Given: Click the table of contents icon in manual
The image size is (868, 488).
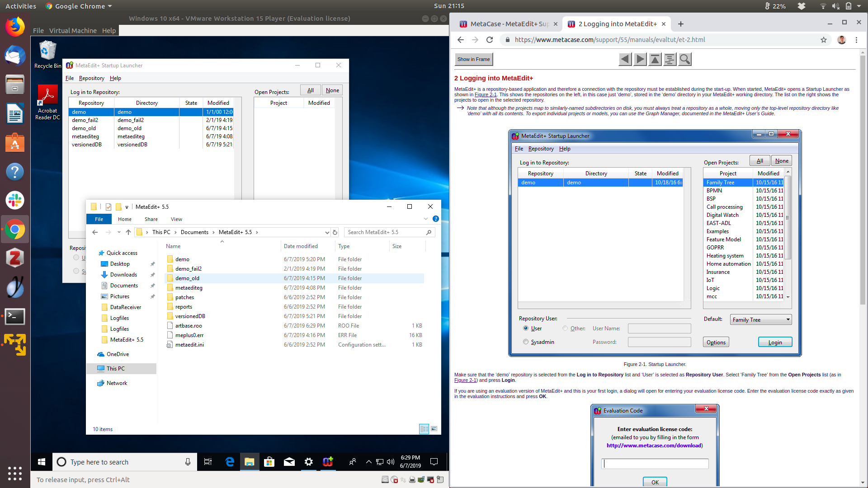Looking at the screenshot, I should tap(670, 59).
